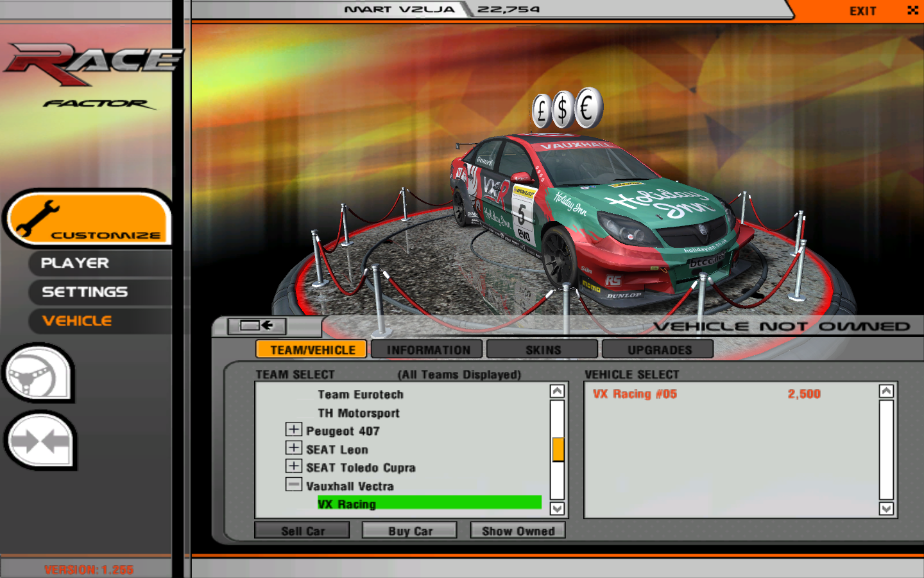Open the Upgrades tab

pyautogui.click(x=659, y=349)
